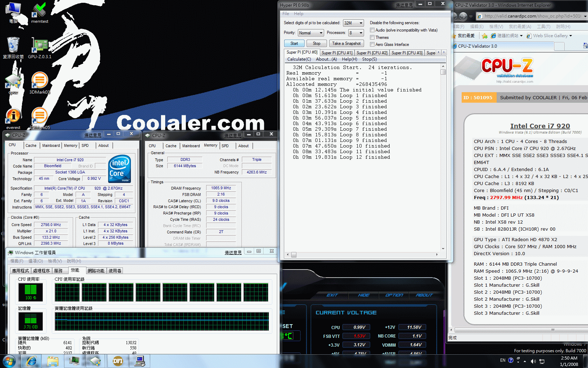Open the everest desktop shortcut

click(x=13, y=119)
